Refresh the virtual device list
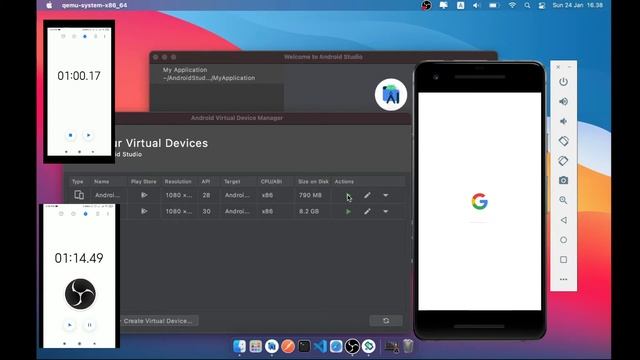This screenshot has width=640, height=360. click(386, 321)
